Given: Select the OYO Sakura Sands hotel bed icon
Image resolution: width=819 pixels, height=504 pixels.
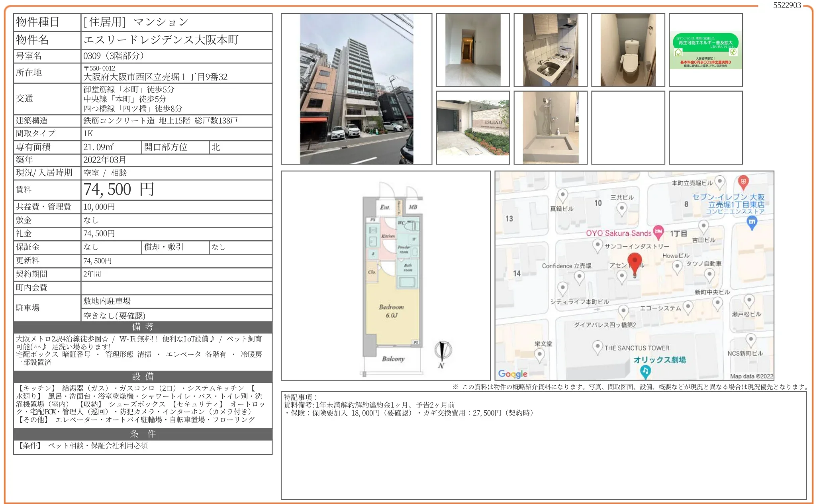Looking at the screenshot, I should tap(658, 231).
